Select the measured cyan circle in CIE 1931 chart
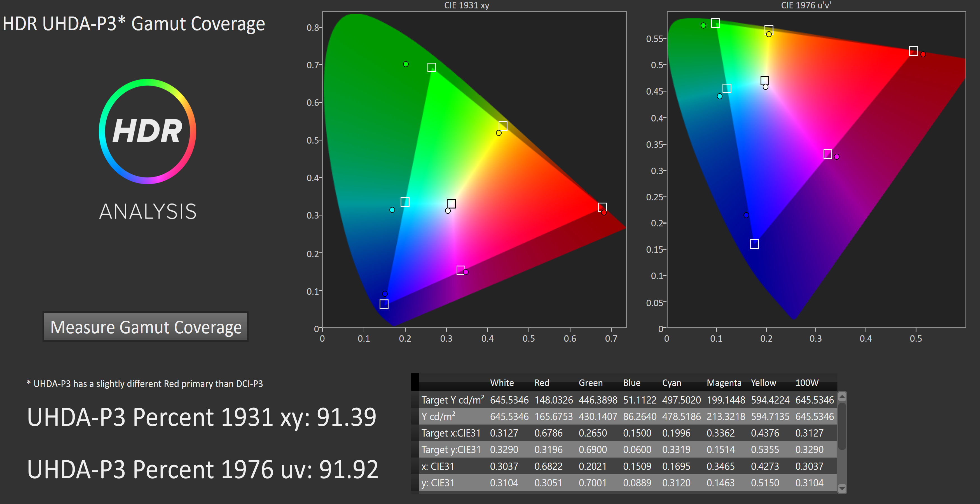980x504 pixels. [392, 210]
